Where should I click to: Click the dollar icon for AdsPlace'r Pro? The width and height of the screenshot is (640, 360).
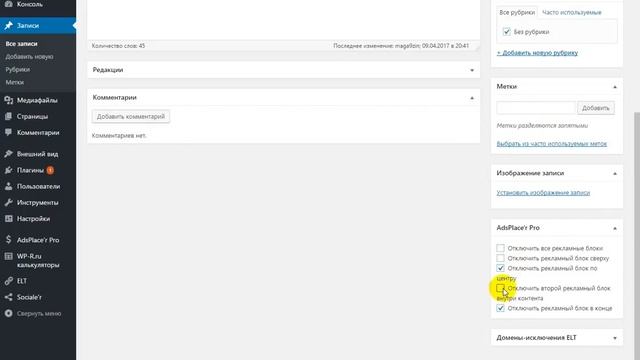9,240
